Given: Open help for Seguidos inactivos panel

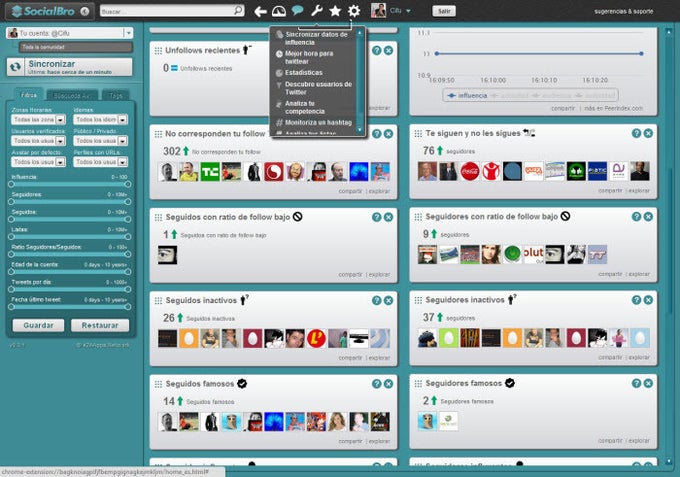Looking at the screenshot, I should pyautogui.click(x=376, y=300).
